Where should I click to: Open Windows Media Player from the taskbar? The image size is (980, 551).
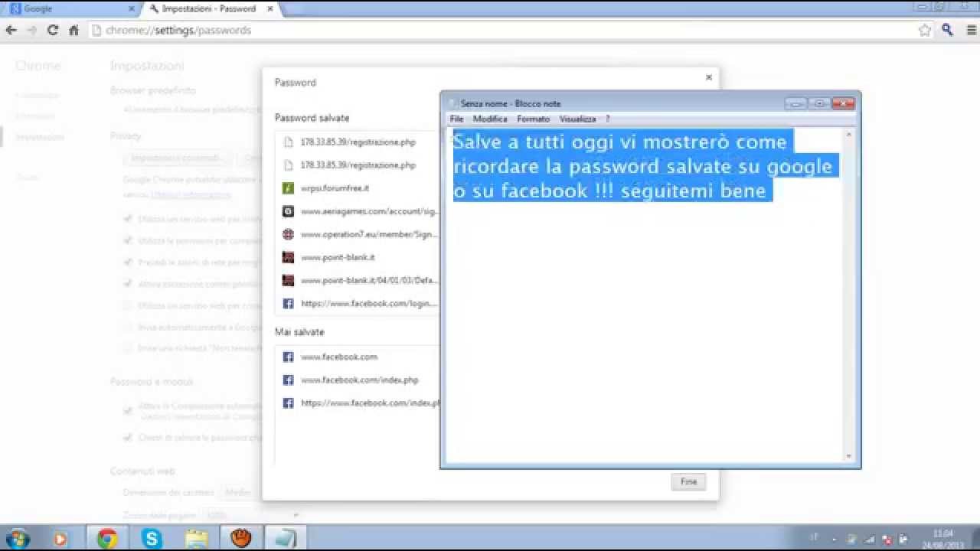point(61,539)
